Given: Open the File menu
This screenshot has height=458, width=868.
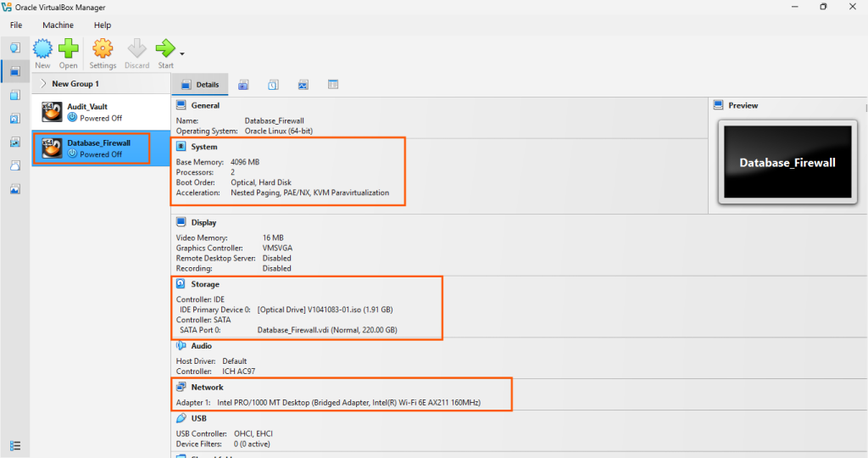Looking at the screenshot, I should coord(16,25).
